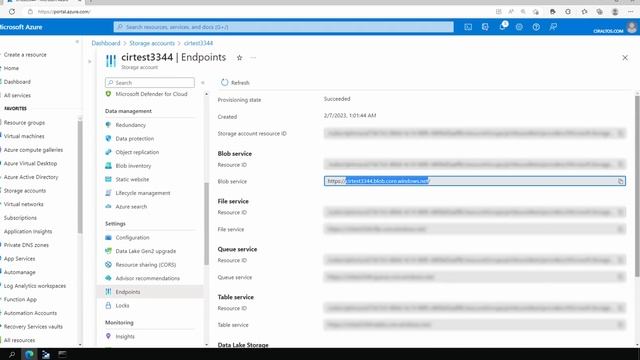This screenshot has height=360, width=640.
Task: Click Create a resource in sidebar
Action: 25,55
